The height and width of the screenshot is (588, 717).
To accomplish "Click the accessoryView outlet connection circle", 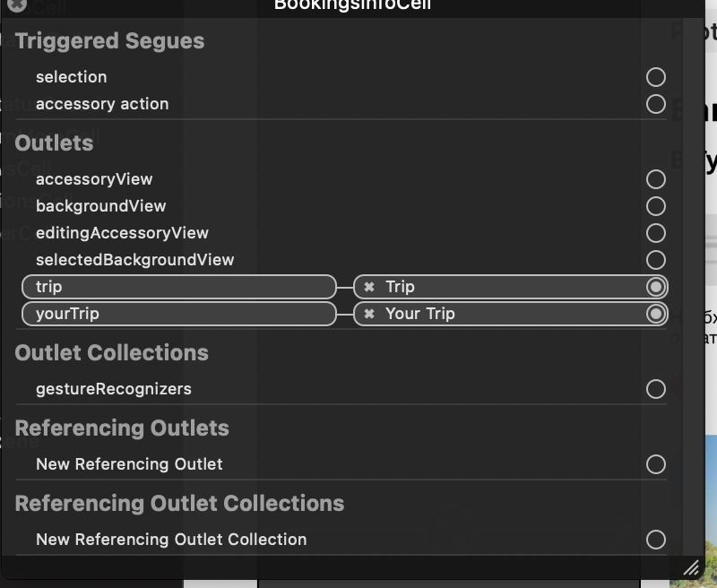I will (x=656, y=179).
